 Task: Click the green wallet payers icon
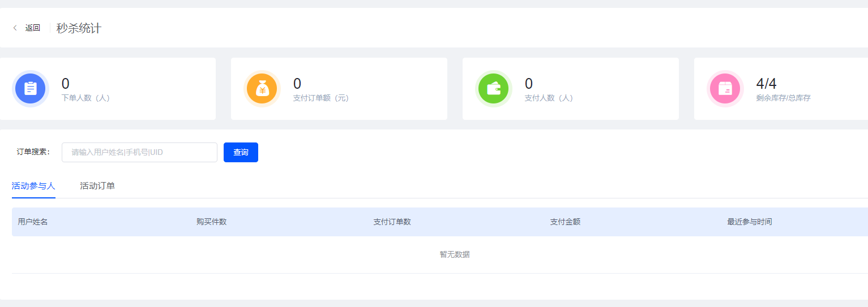[x=494, y=89]
